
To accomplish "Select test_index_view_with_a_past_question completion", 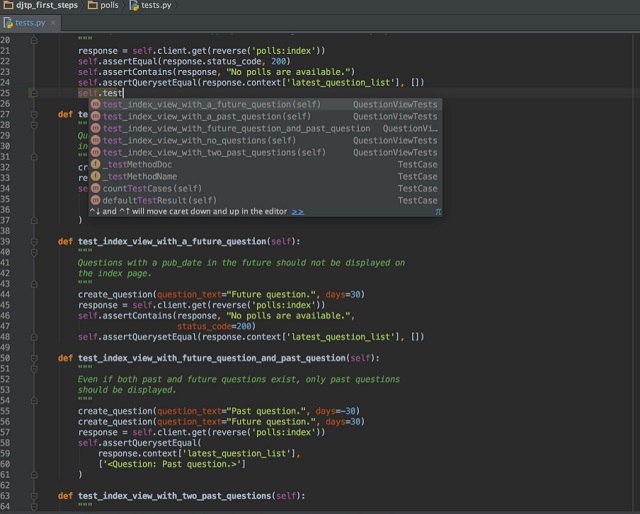I will [264, 117].
